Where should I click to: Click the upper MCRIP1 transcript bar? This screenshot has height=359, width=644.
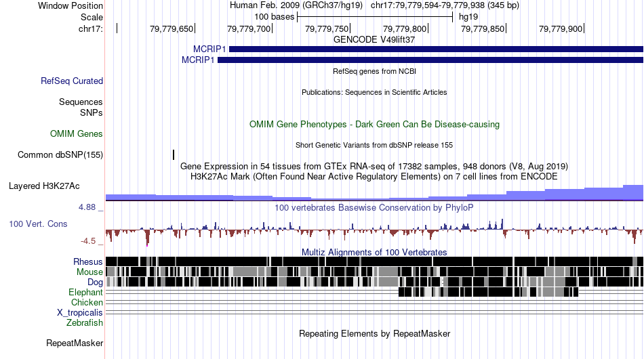[x=436, y=49]
